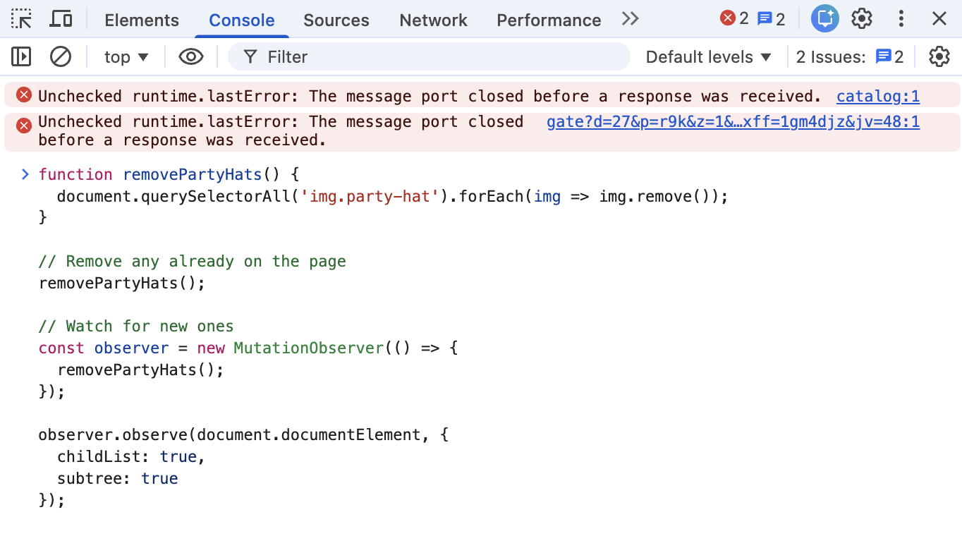Focus the Filter input field
This screenshot has width=962, height=560.
(x=429, y=56)
